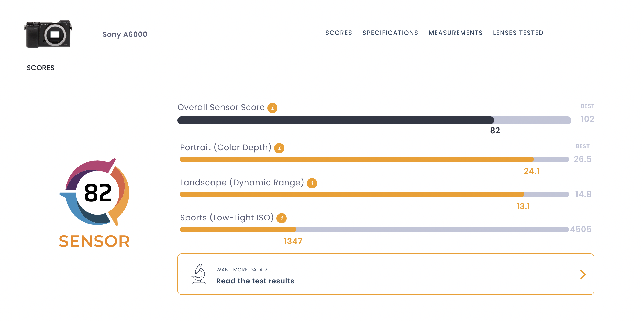This screenshot has height=321, width=644.
Task: Click the Sony A6000 title text
Action: pos(125,34)
